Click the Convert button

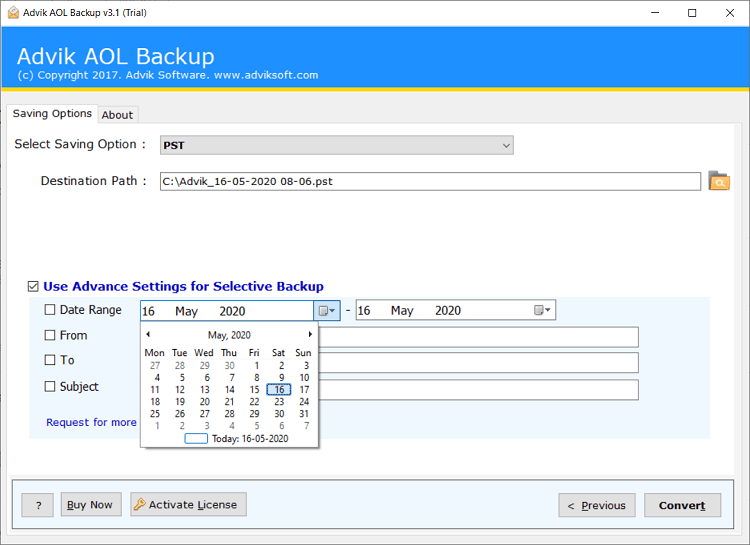click(x=682, y=505)
